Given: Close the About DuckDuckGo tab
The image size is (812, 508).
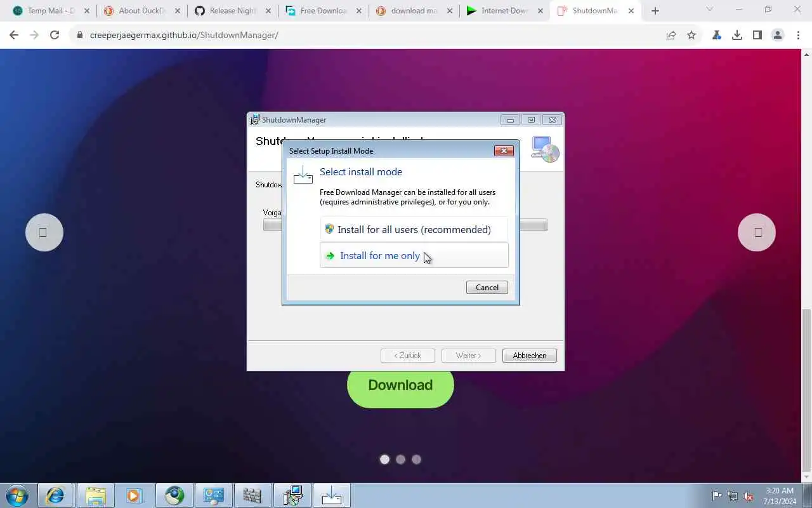Looking at the screenshot, I should (x=178, y=11).
